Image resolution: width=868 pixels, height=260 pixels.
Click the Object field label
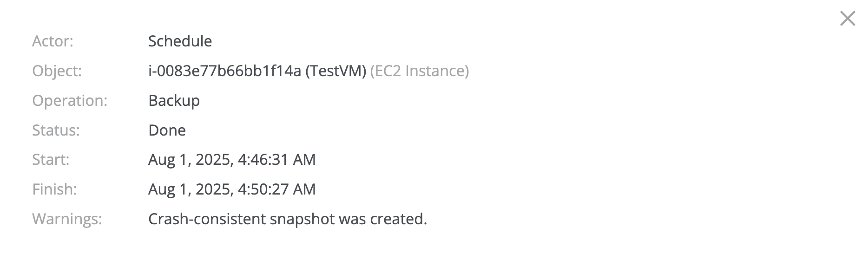57,71
